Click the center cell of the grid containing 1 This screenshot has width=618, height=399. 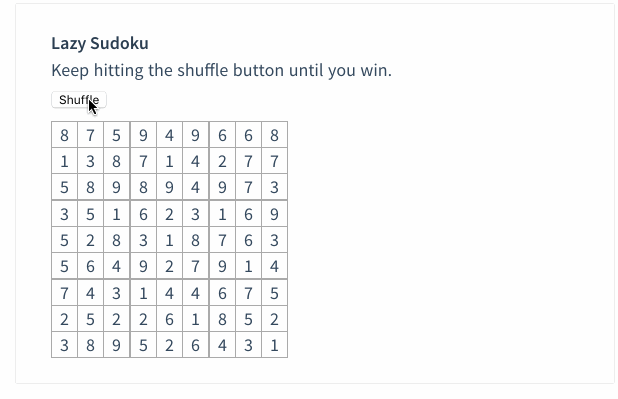[x=169, y=240]
